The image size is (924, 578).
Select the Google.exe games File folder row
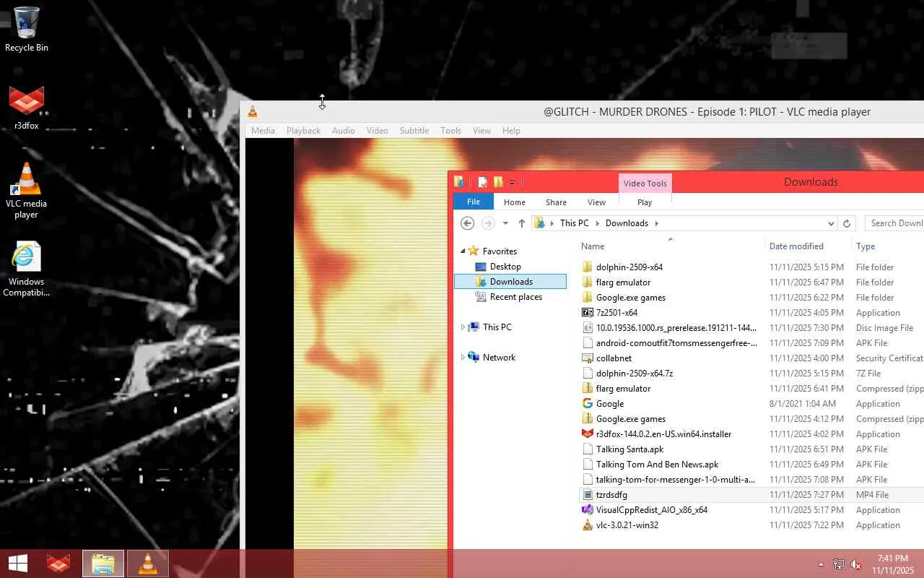[x=751, y=298]
